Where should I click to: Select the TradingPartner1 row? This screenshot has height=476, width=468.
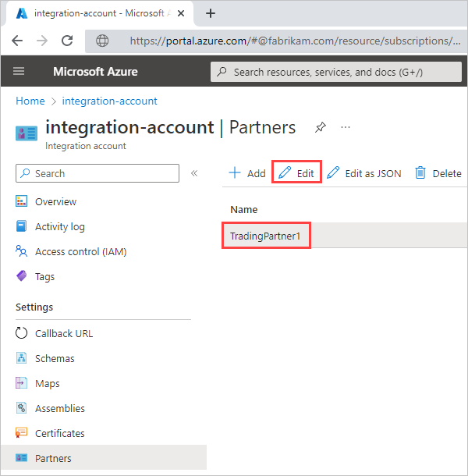pyautogui.click(x=266, y=236)
